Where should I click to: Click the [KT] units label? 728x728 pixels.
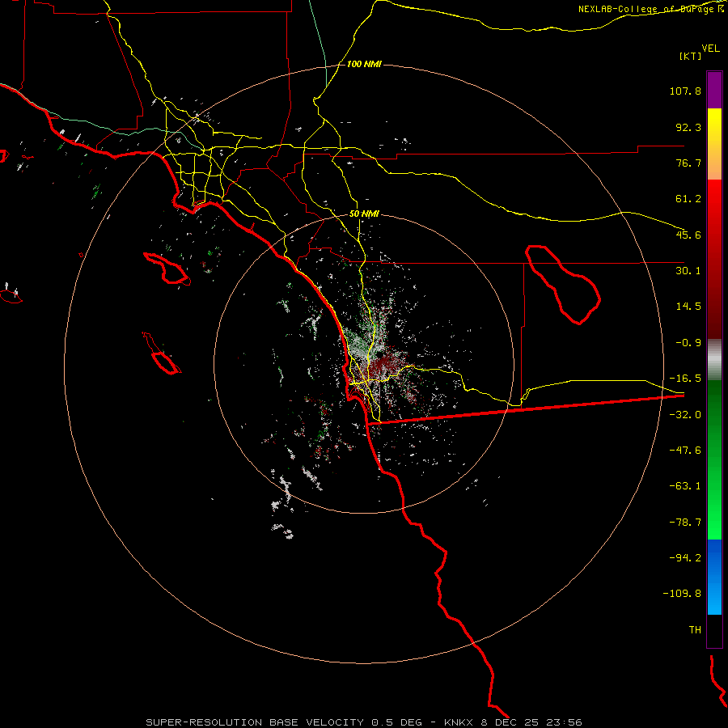[x=691, y=56]
